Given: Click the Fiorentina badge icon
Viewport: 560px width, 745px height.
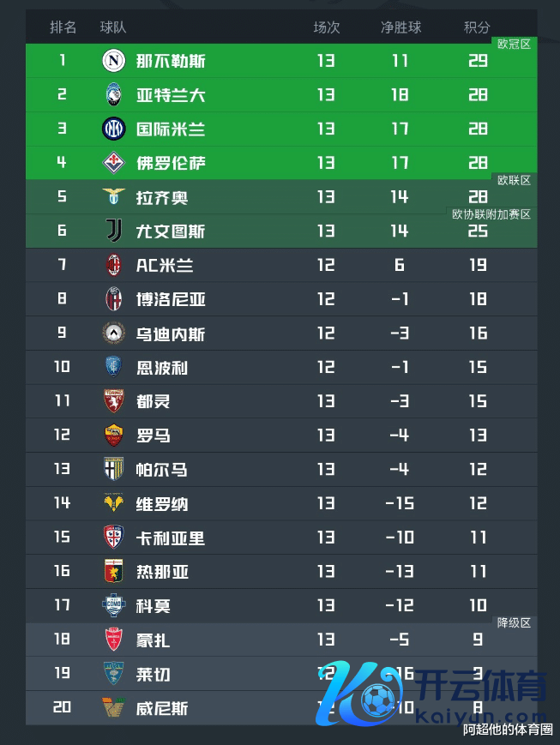Looking at the screenshot, I should (x=113, y=163).
